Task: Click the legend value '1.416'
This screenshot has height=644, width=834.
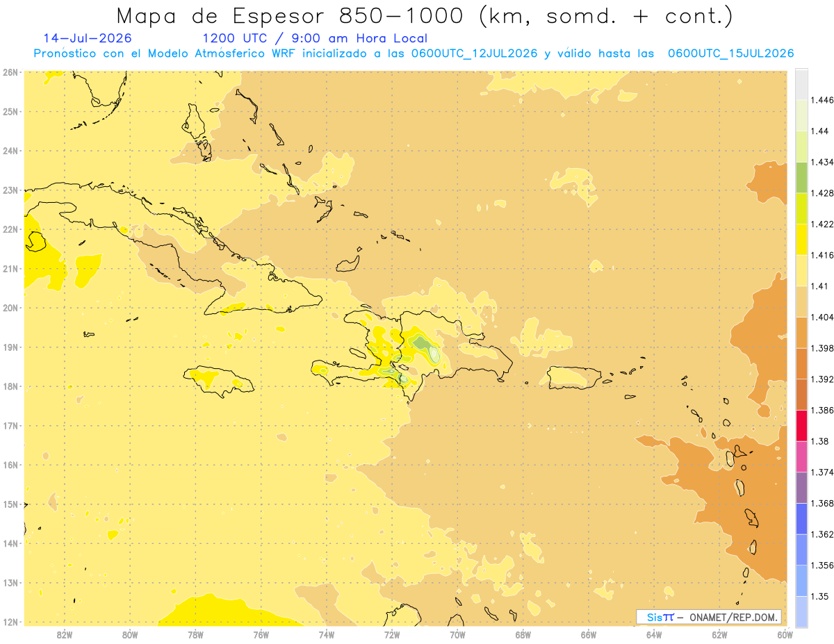Action: (x=821, y=255)
